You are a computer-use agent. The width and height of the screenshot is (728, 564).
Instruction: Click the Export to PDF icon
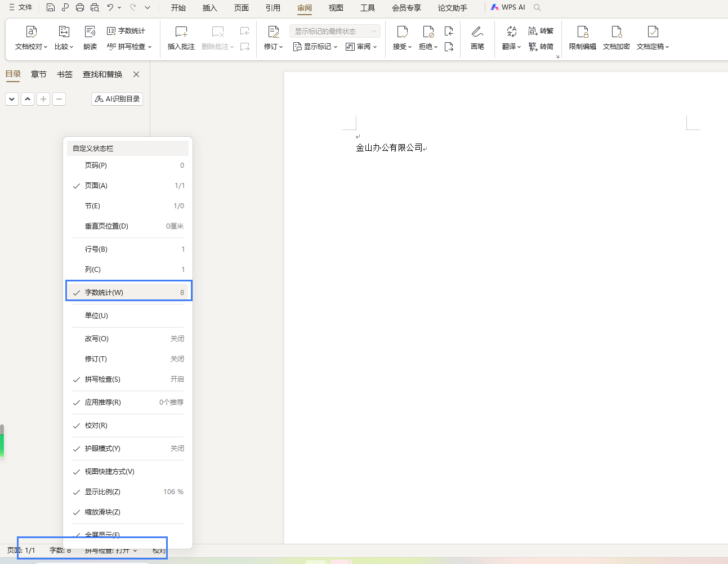[x=65, y=7]
